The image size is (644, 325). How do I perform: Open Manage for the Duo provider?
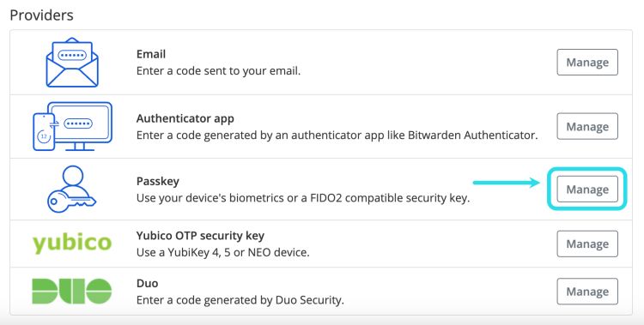[587, 292]
